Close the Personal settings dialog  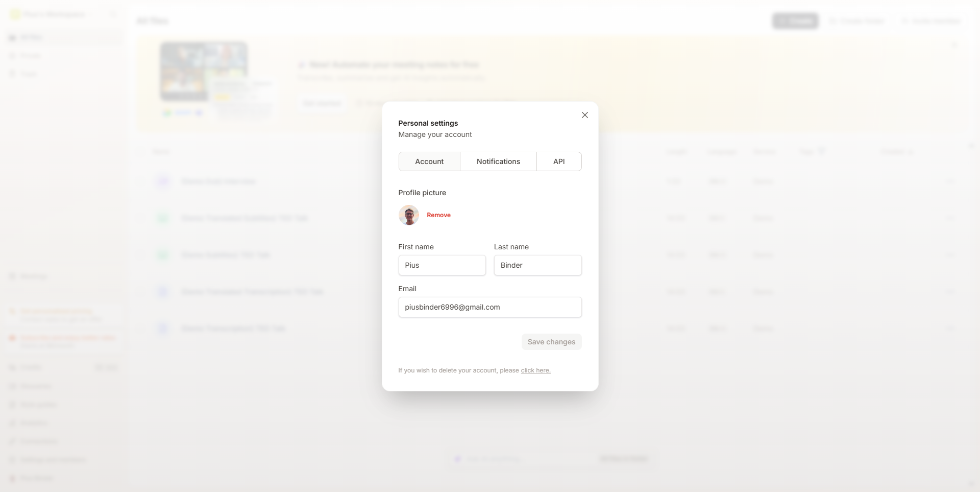[x=585, y=115]
